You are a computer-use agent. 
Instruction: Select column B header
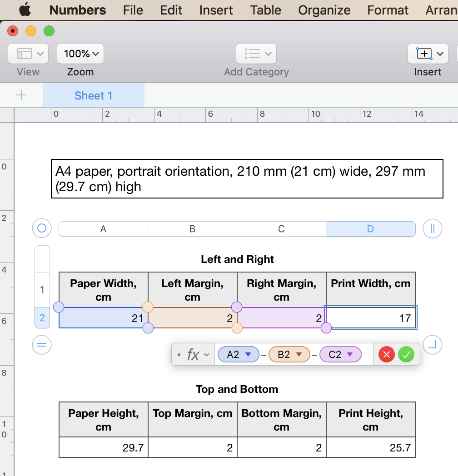coord(192,229)
